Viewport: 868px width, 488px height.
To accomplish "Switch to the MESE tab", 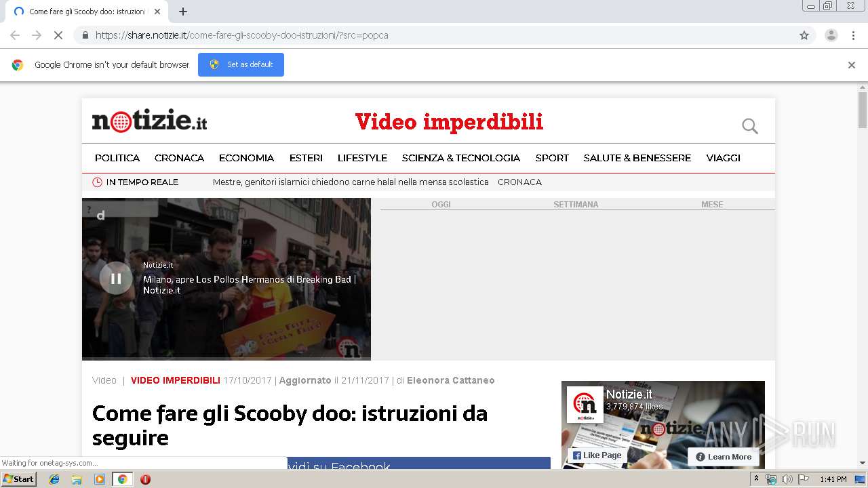I will (x=712, y=204).
